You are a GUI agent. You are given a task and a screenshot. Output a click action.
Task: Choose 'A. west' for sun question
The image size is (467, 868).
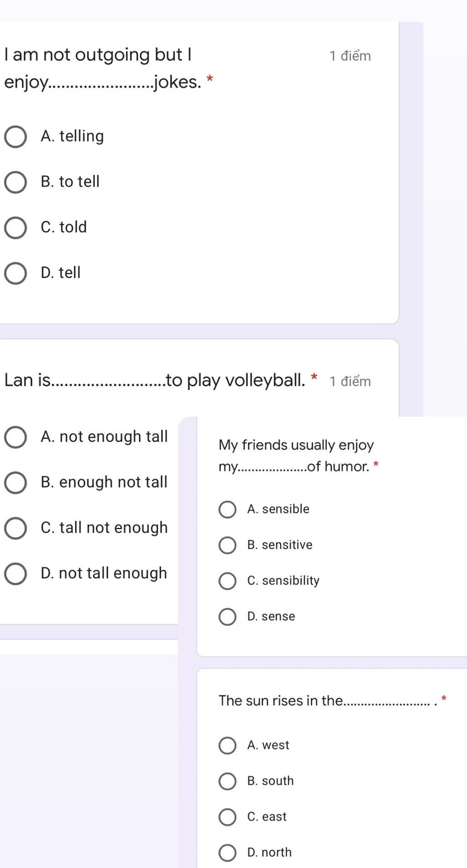point(227,745)
